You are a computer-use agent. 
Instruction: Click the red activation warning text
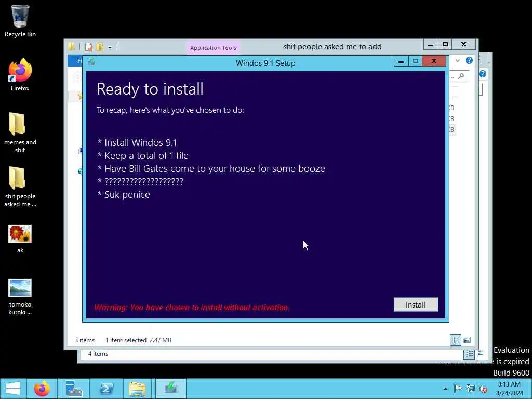point(192,308)
